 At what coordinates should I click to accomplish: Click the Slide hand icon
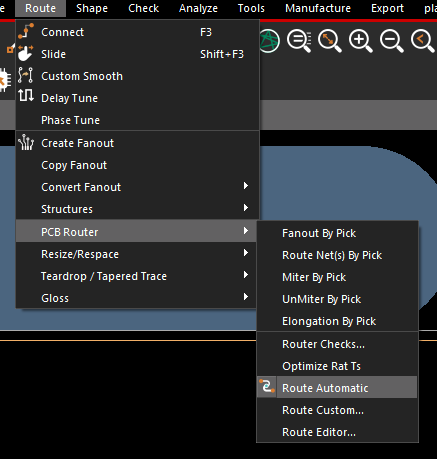pyautogui.click(x=26, y=53)
